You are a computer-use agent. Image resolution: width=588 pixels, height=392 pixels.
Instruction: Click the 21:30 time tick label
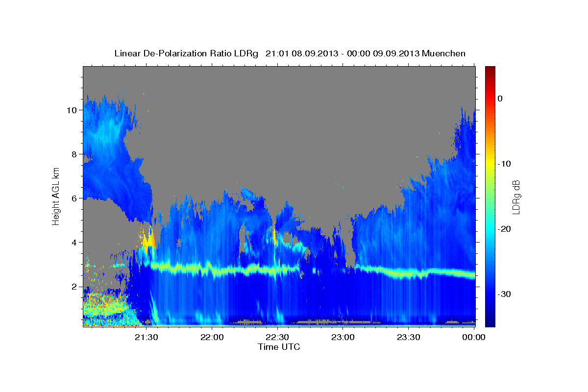pyautogui.click(x=146, y=337)
